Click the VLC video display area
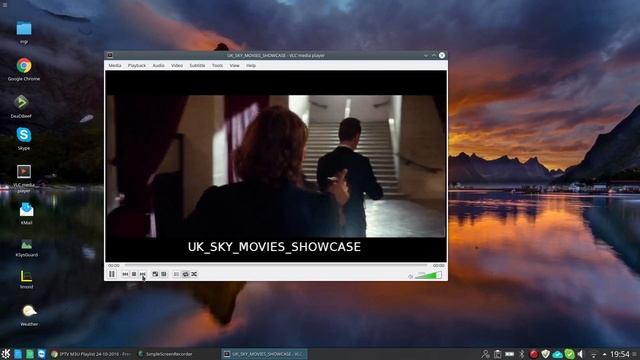This screenshot has width=640, height=360. pyautogui.click(x=276, y=166)
